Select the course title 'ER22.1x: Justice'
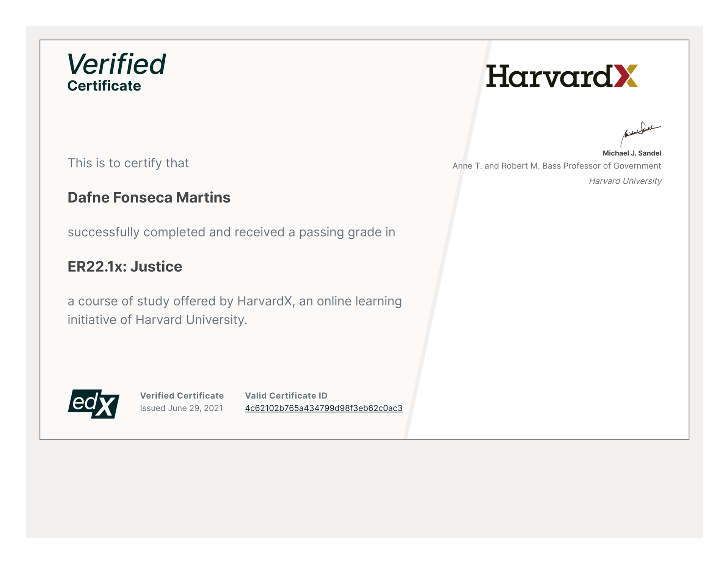The image size is (728, 563). click(x=125, y=267)
